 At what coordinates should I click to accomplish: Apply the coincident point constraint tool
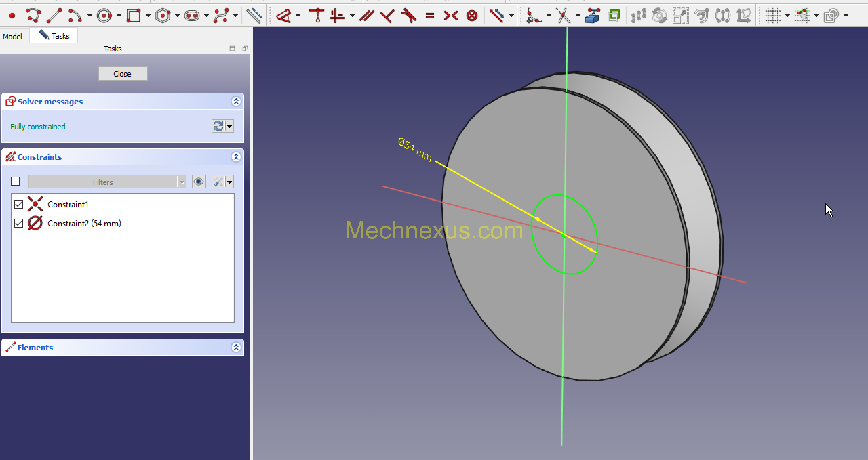316,15
